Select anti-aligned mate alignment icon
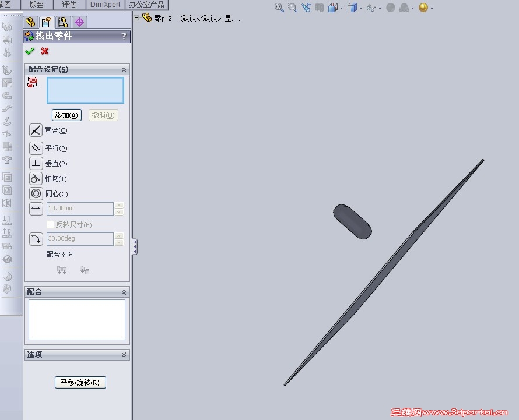The width and height of the screenshot is (519, 420). coord(85,270)
